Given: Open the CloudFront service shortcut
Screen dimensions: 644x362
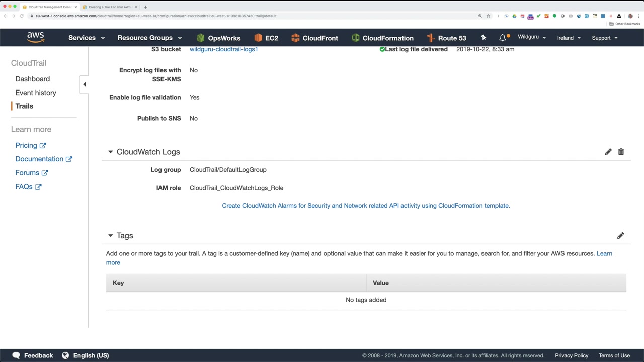Looking at the screenshot, I should click(x=314, y=38).
